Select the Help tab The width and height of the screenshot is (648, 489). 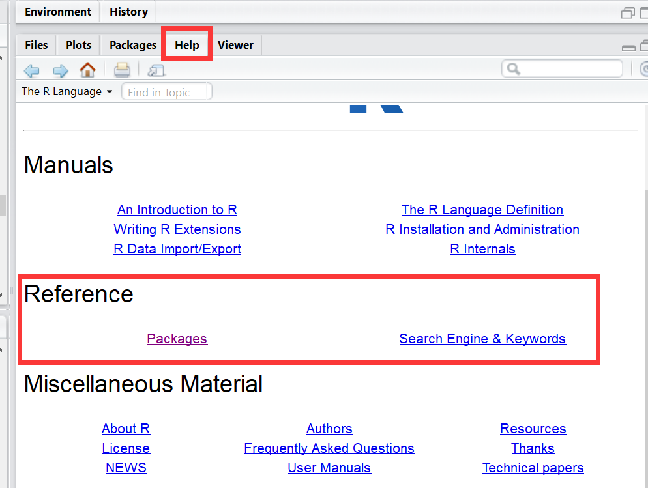pyautogui.click(x=187, y=45)
